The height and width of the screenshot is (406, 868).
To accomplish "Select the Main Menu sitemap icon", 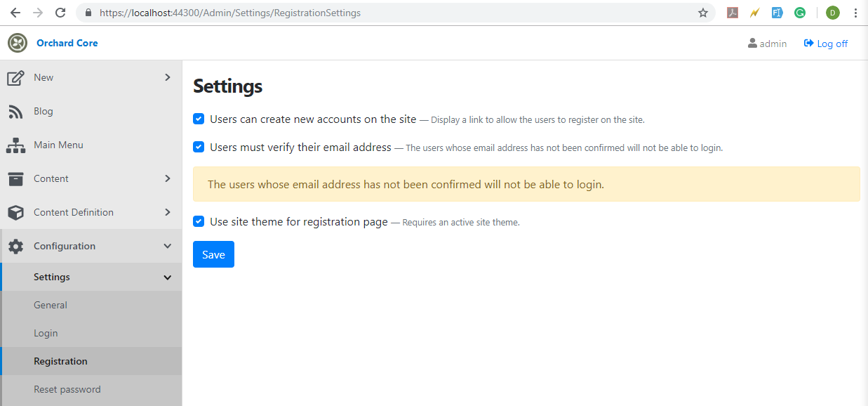I will [x=15, y=145].
